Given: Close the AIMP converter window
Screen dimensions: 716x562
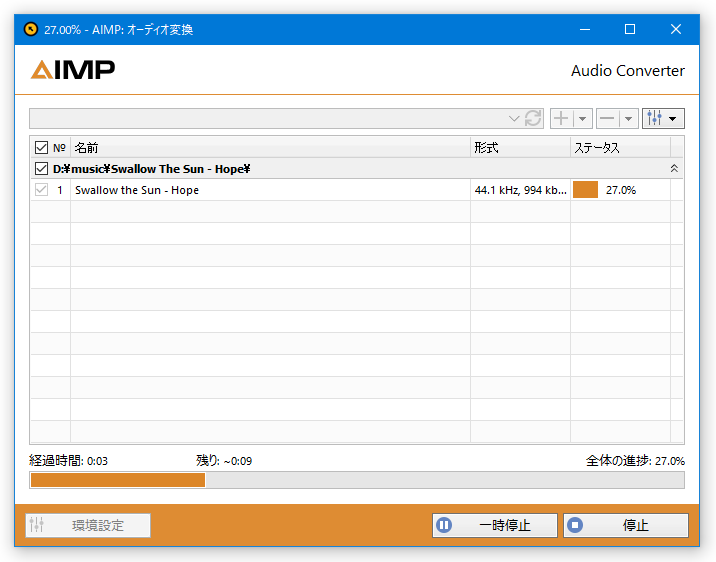Looking at the screenshot, I should [676, 29].
